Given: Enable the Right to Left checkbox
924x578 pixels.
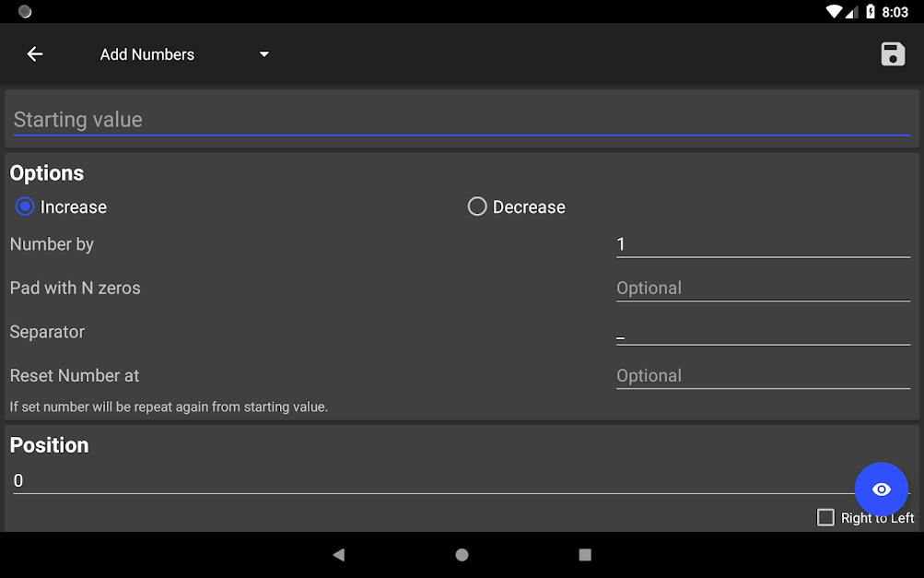Looking at the screenshot, I should pos(825,517).
